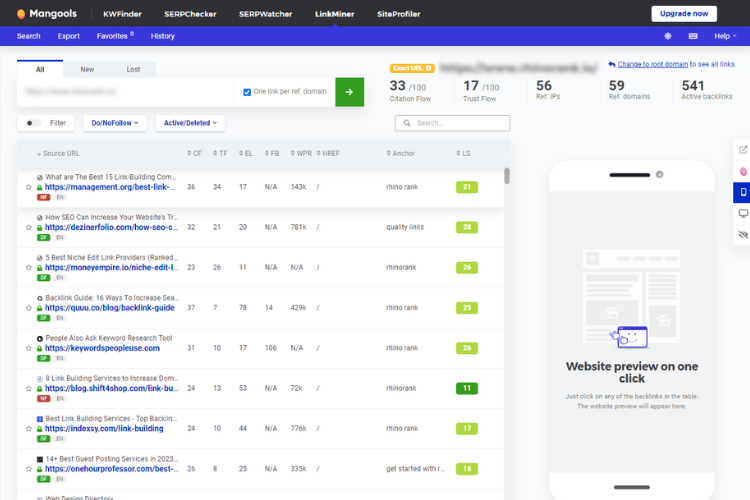Sort by EL column
The height and width of the screenshot is (500, 750).
point(246,154)
